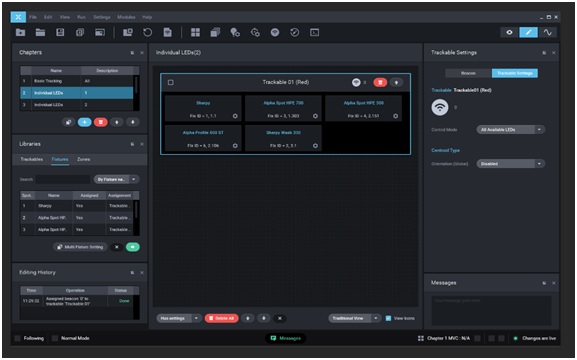The image size is (577, 360).
Task: Click the blue add chapter plus button
Action: [x=85, y=122]
